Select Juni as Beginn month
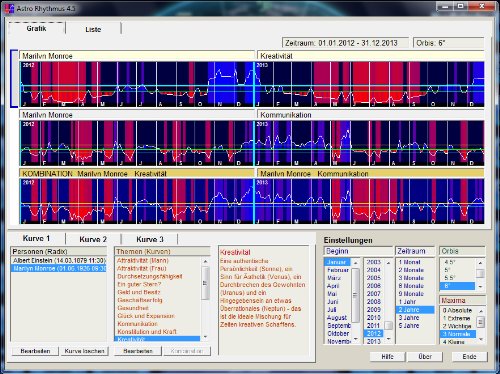Viewport: 500px width, 374px height. 333,302
